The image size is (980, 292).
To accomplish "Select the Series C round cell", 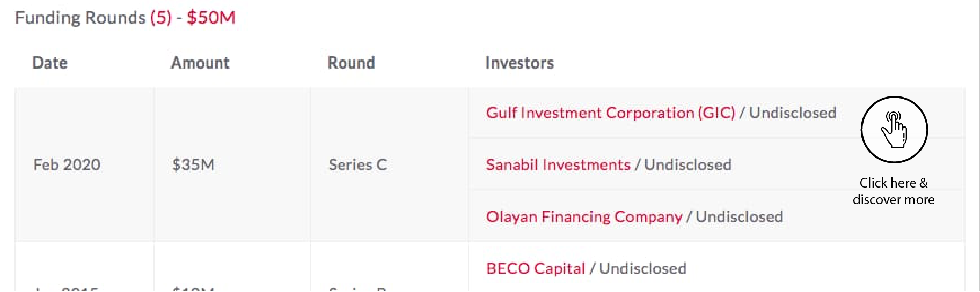I will point(358,164).
